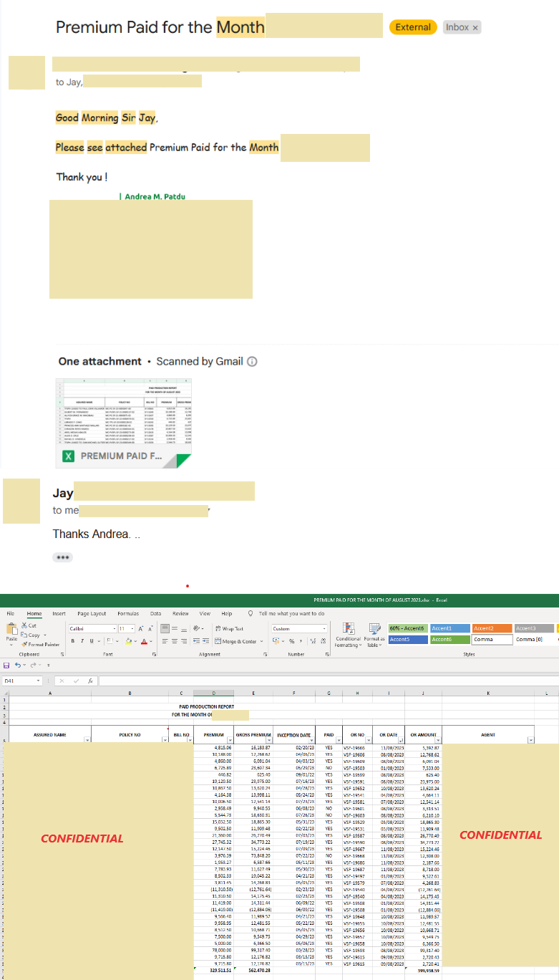
Task: Apply Percent Style format
Action: point(291,641)
